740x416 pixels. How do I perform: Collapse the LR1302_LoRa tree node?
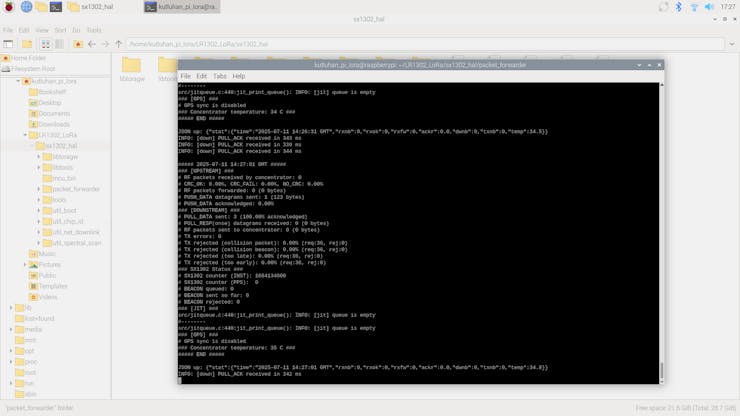(x=25, y=135)
